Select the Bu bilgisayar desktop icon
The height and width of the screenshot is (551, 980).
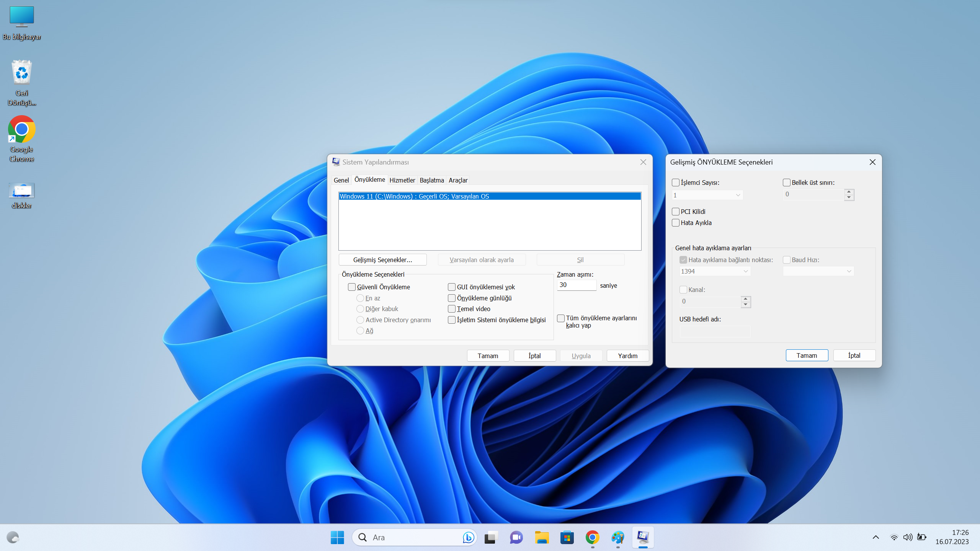21,16
